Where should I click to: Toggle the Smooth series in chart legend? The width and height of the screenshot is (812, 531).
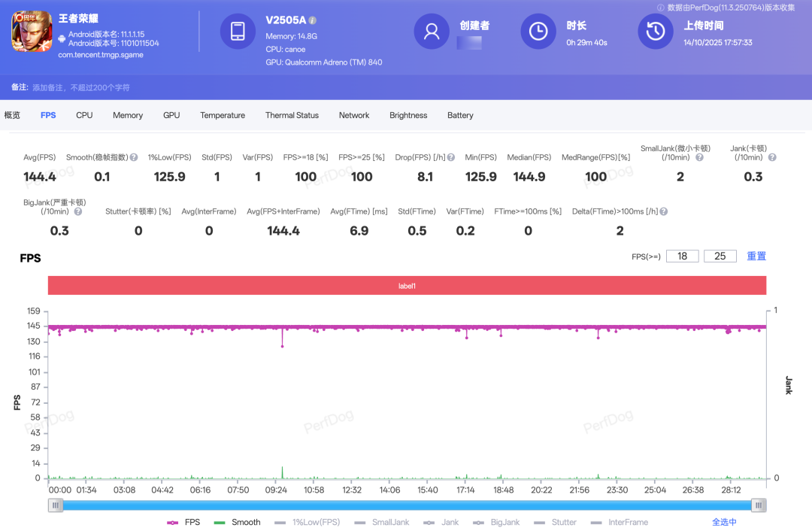point(237,522)
